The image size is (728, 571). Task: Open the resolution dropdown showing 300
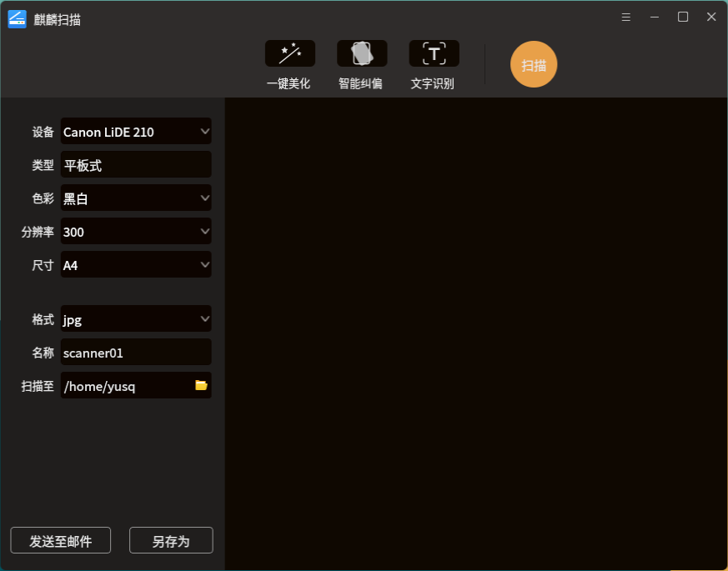click(x=136, y=231)
